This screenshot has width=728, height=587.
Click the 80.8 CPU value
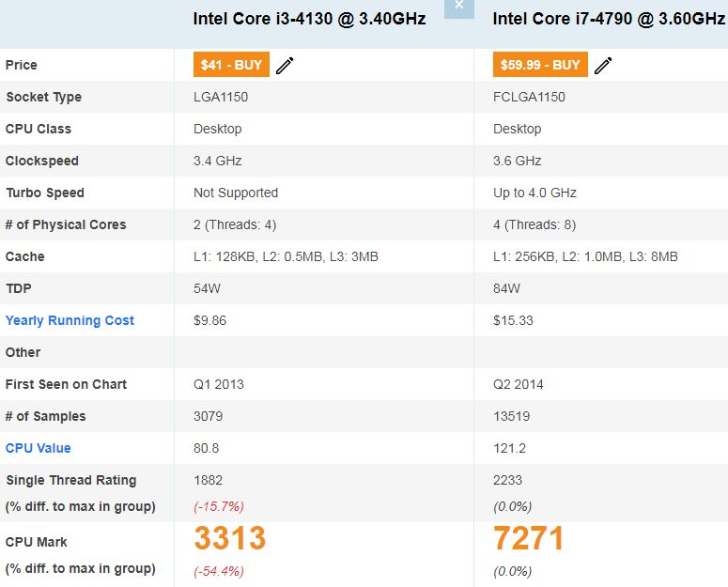[206, 448]
